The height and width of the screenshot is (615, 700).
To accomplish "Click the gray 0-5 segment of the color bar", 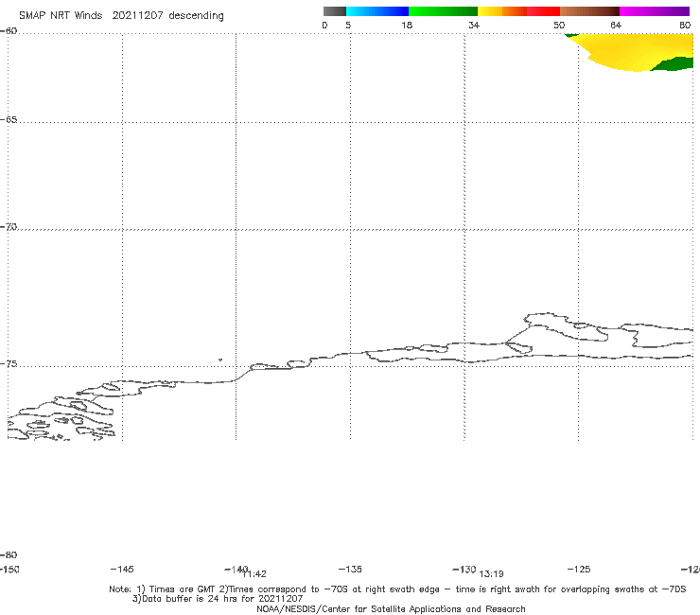I will coord(334,11).
